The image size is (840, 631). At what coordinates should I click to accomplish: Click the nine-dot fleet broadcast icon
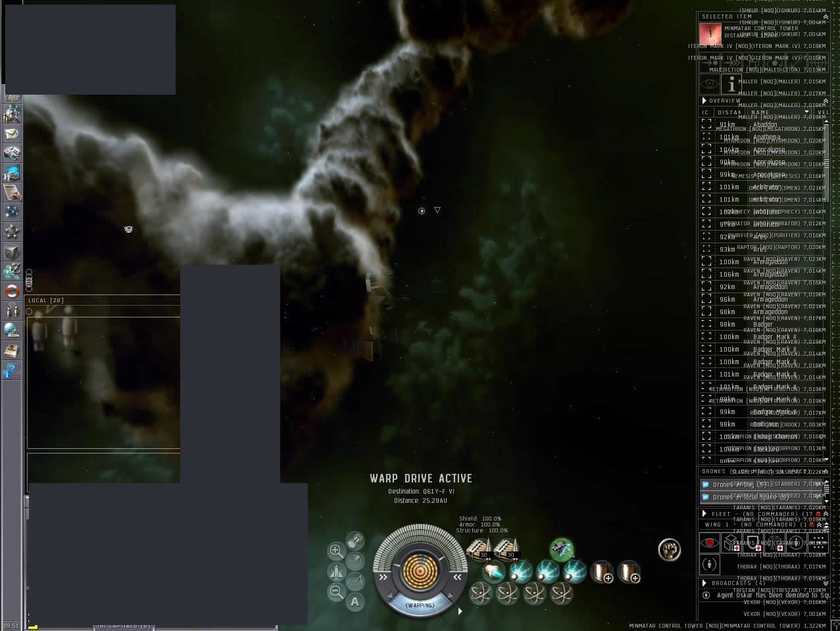(818, 543)
